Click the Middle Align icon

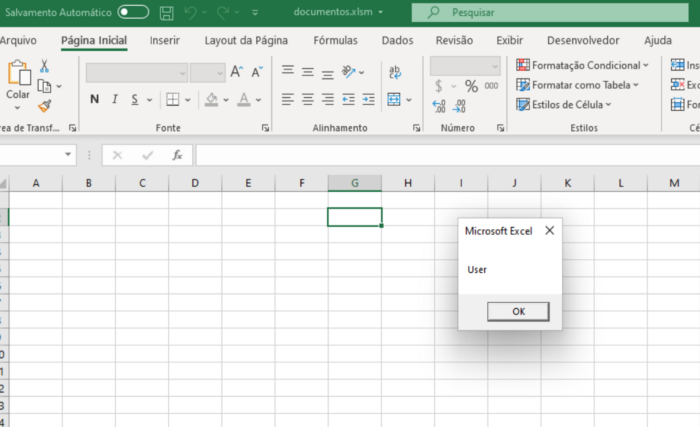coord(307,72)
